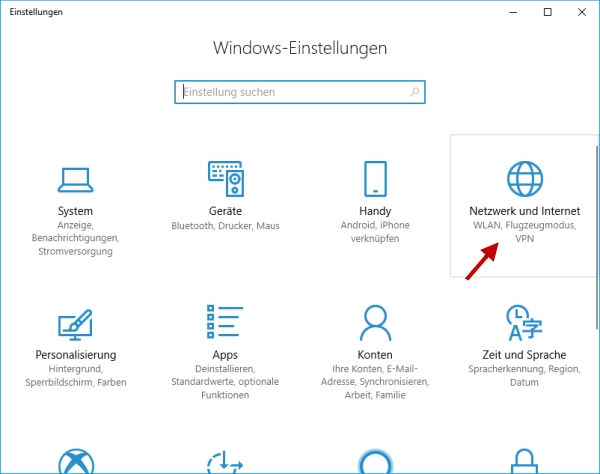Open the Netzwerk und Internet globe icon
The image size is (600, 474).
pos(525,179)
